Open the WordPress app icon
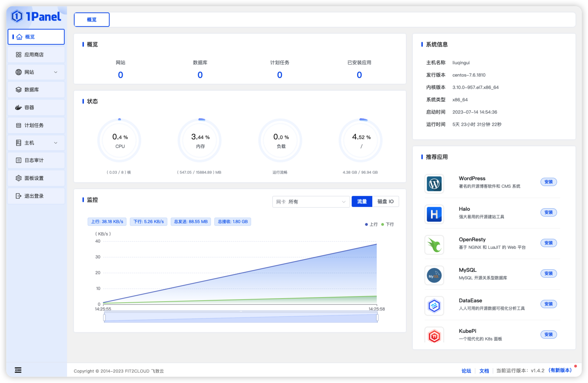The image size is (588, 383). coord(434,184)
